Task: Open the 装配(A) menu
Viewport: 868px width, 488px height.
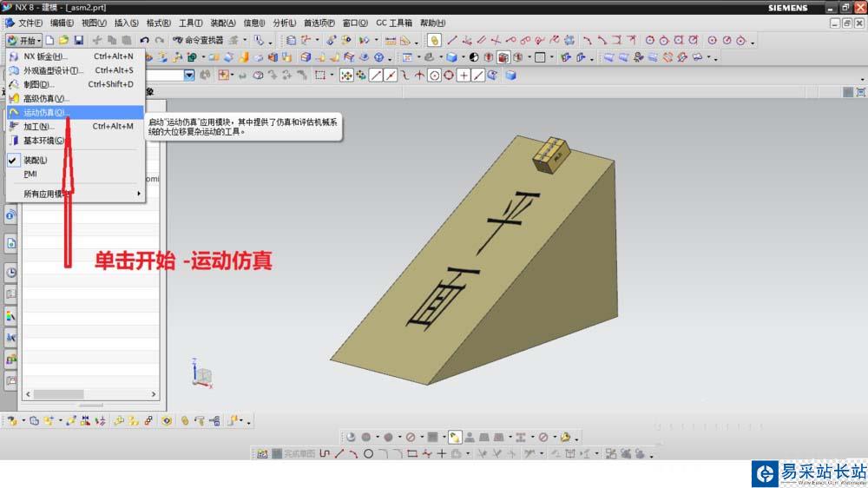Action: (222, 23)
